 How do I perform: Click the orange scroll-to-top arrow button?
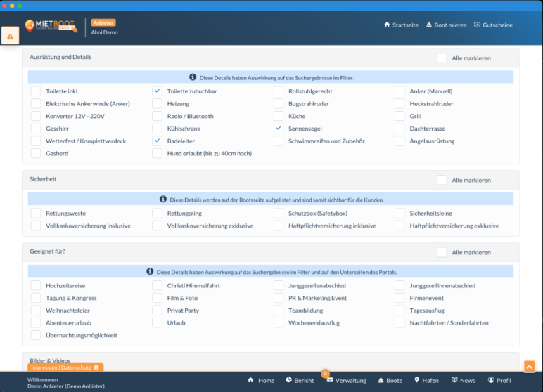pos(529,366)
